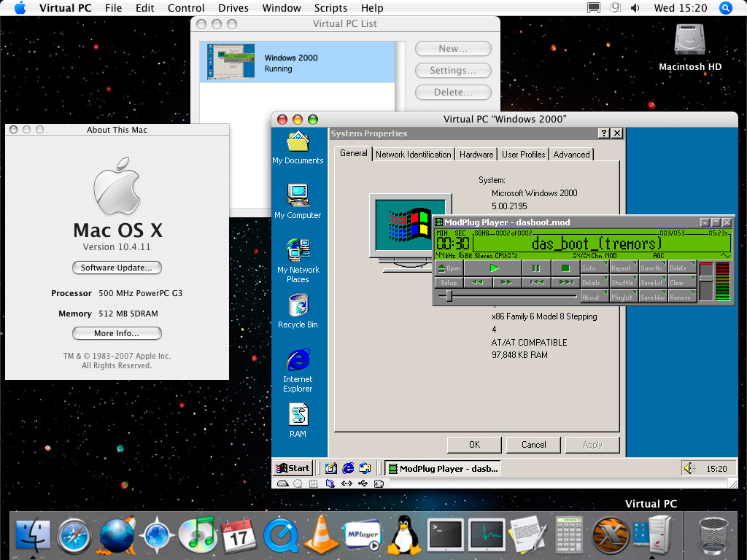Launch Safari from the Dock
This screenshot has height=560, width=747.
[x=74, y=536]
